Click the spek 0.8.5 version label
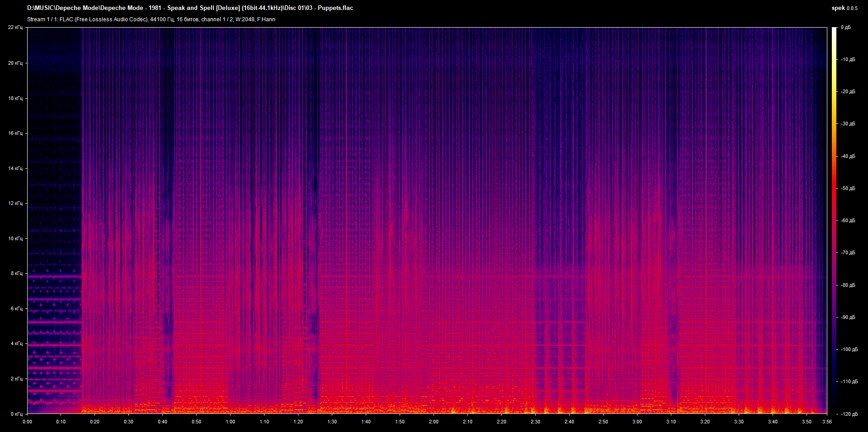Image resolution: width=868 pixels, height=432 pixels. tap(844, 8)
